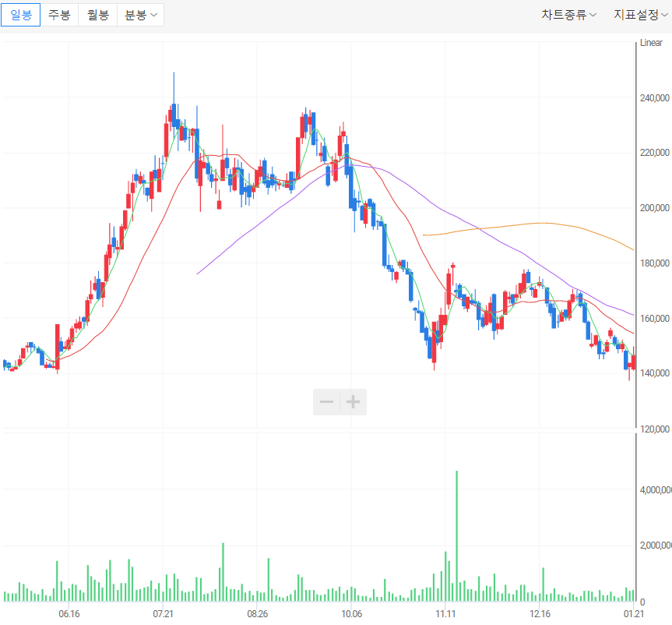Click the 120,000 price axis label
672x625 pixels.
pyautogui.click(x=654, y=429)
